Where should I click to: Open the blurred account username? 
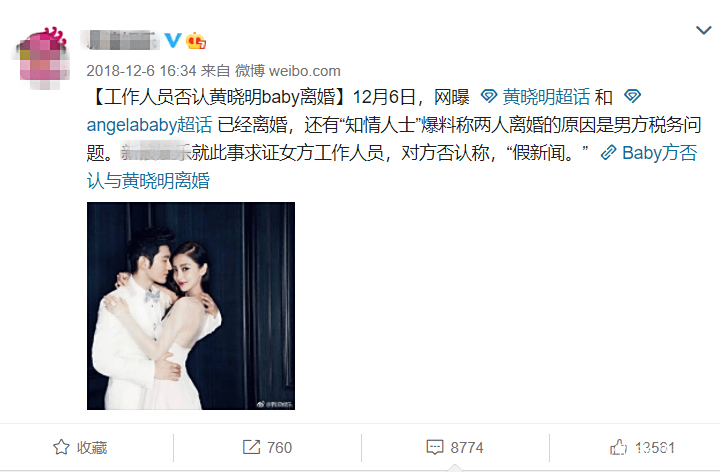[x=120, y=40]
